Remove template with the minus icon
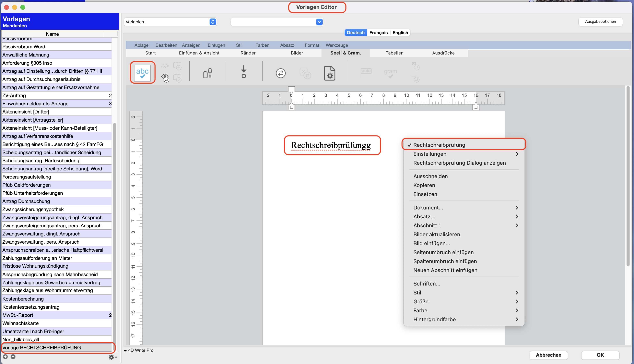The height and width of the screenshot is (364, 634). pyautogui.click(x=13, y=357)
